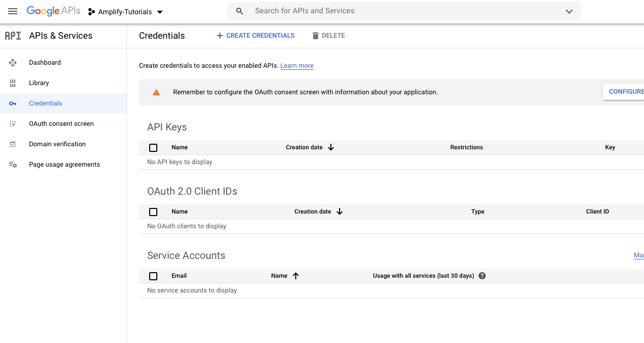644x343 pixels.
Task: Click the Delete trash icon
Action: [x=314, y=35]
